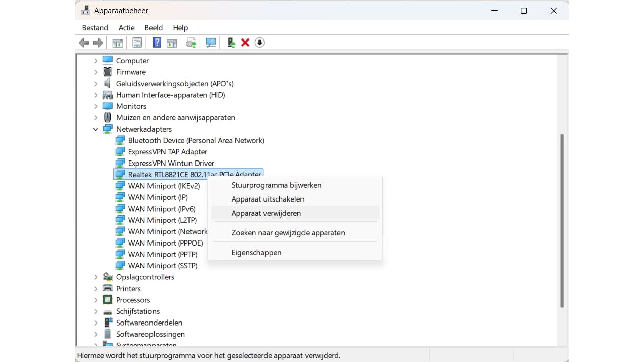Click the circled down-arrow disable device icon
The width and height of the screenshot is (644, 362).
coord(260,43)
